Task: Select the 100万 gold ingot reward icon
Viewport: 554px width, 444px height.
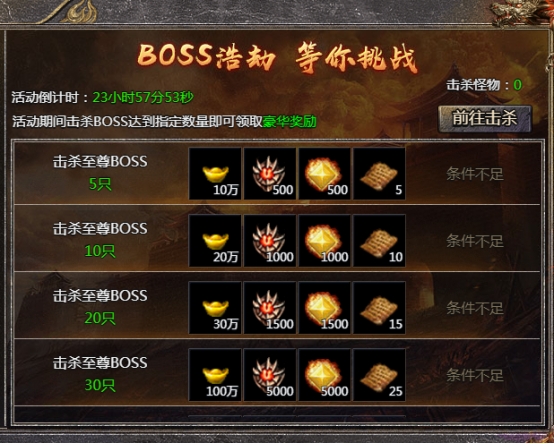Action: 215,375
